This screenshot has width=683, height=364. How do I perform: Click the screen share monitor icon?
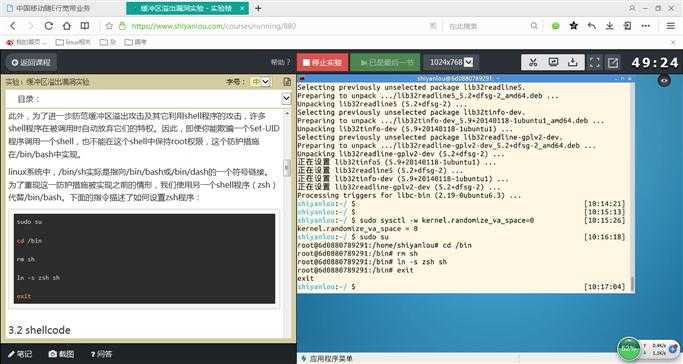(x=553, y=62)
